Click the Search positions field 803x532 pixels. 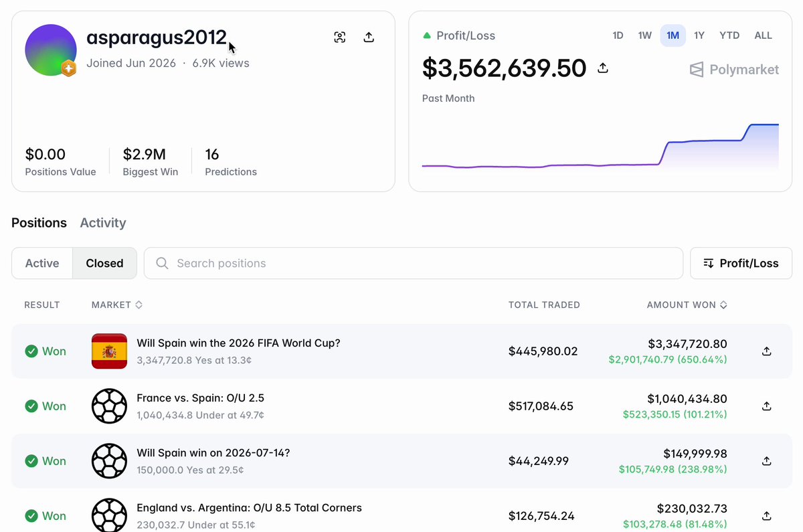point(414,263)
